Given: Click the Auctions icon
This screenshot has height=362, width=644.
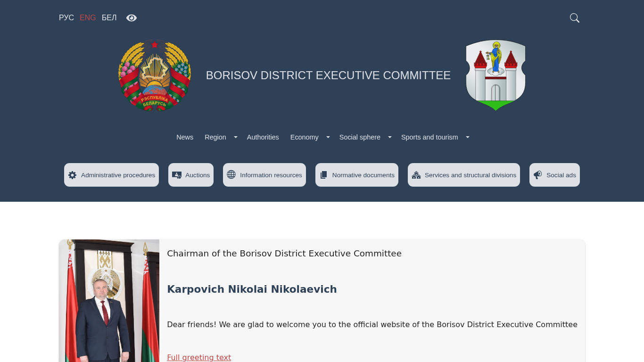Looking at the screenshot, I should (177, 175).
